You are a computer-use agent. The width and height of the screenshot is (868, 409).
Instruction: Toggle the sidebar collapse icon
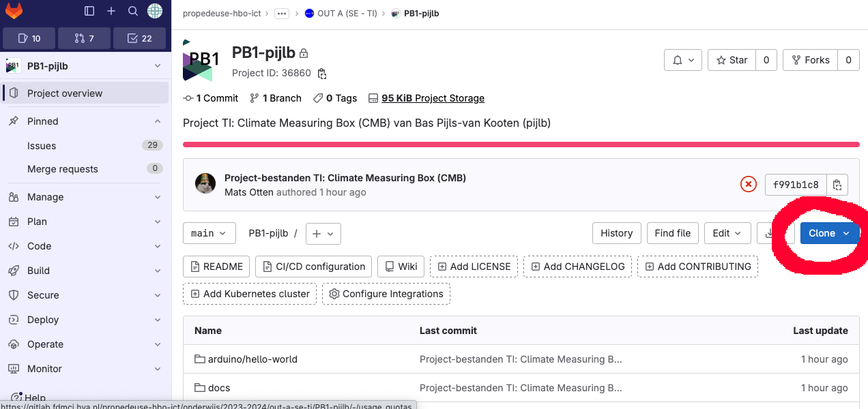coord(89,11)
